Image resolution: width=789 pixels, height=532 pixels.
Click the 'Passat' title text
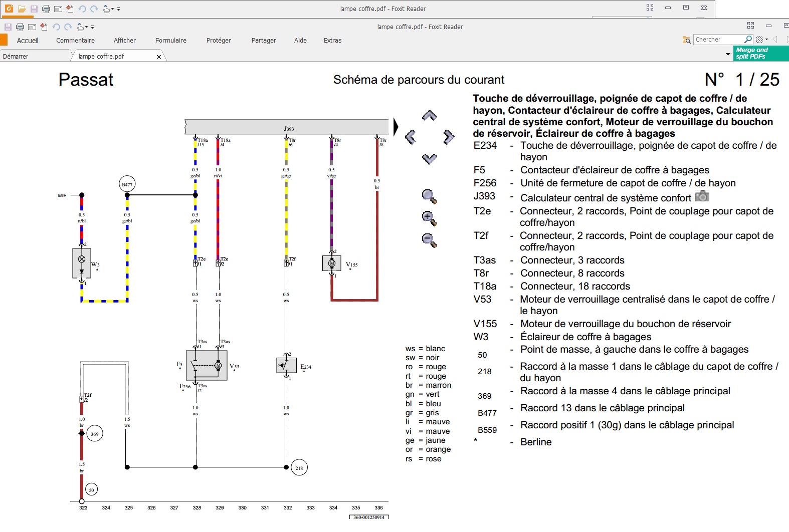click(x=86, y=80)
